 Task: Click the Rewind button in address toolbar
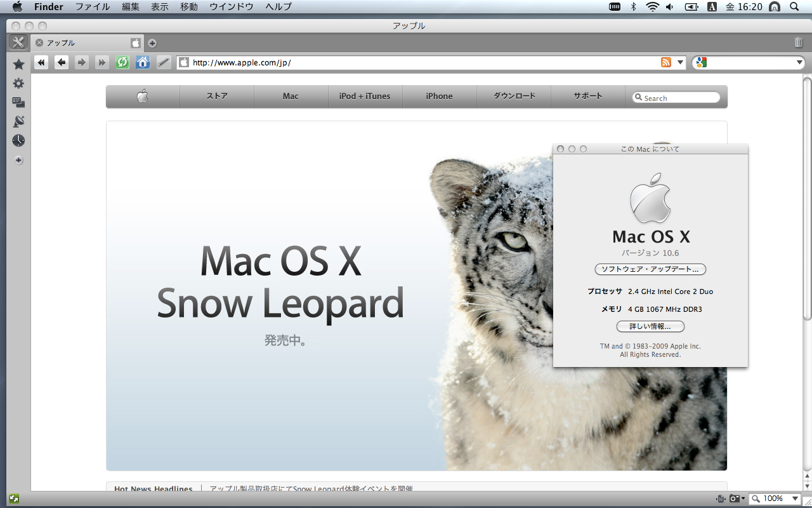pyautogui.click(x=41, y=62)
